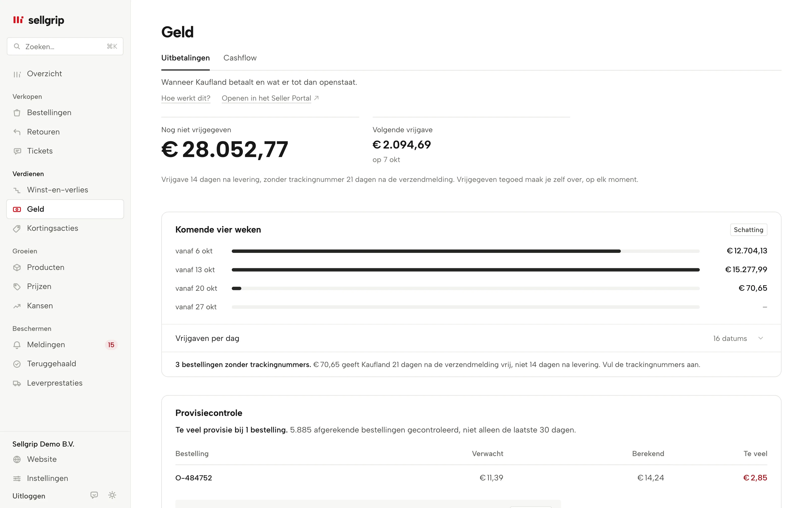Click Uitloggen to sign out
812x508 pixels.
pos(29,496)
